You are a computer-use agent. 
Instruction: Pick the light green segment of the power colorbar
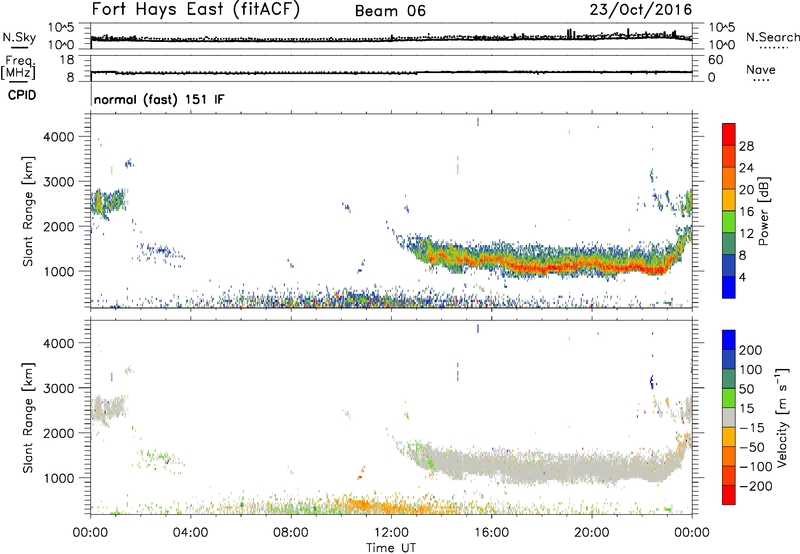729,221
